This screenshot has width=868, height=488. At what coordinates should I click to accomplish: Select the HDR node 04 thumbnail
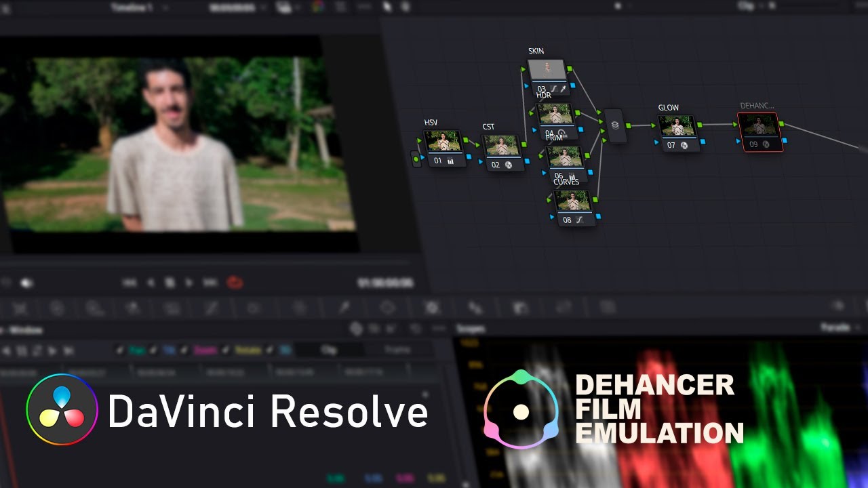pos(555,113)
